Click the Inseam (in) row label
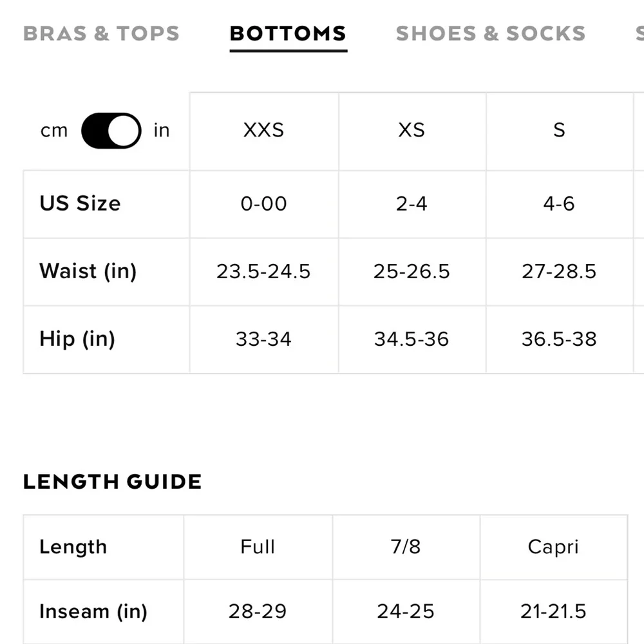The height and width of the screenshot is (644, 644). 93,611
